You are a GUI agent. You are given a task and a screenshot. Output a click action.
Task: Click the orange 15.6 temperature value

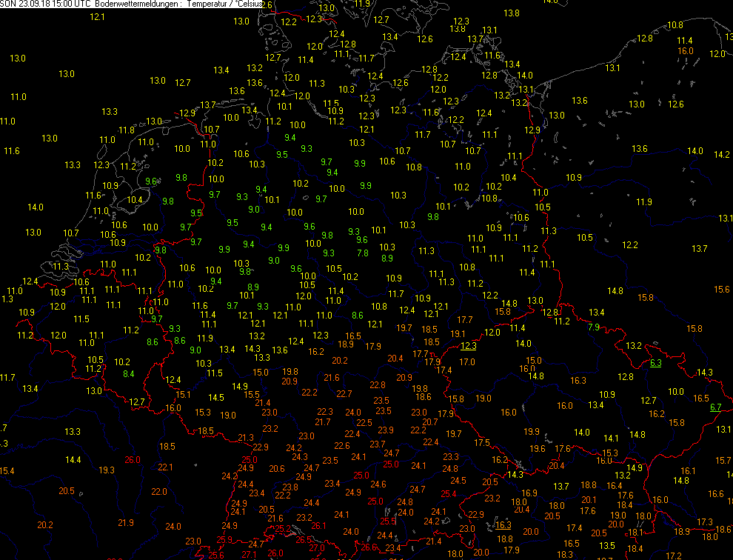pyautogui.click(x=721, y=290)
